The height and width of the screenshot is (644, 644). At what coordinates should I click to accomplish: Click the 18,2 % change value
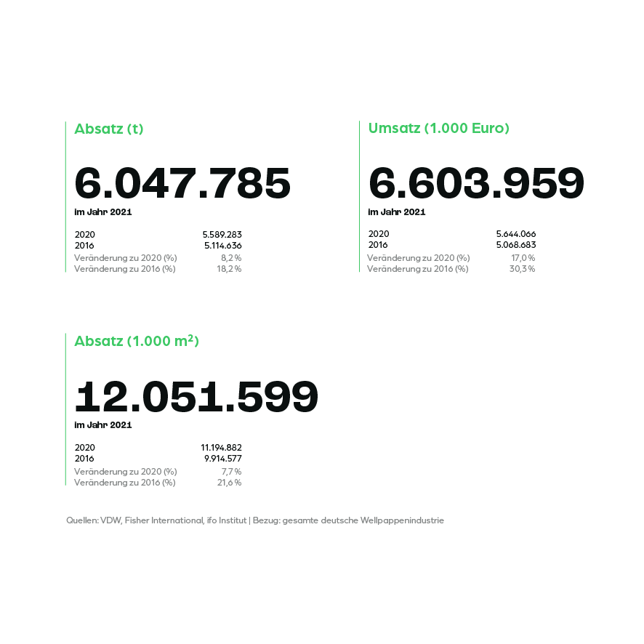(229, 269)
